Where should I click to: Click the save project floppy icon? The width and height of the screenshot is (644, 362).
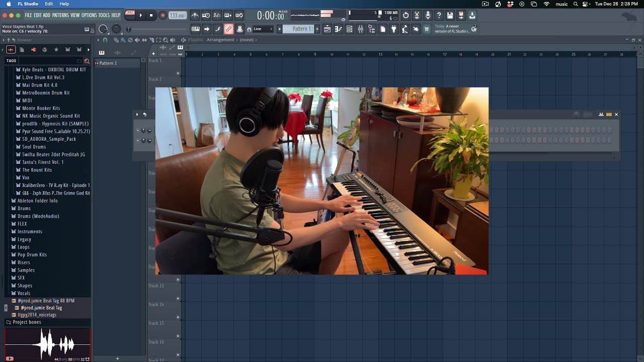pyautogui.click(x=450, y=16)
